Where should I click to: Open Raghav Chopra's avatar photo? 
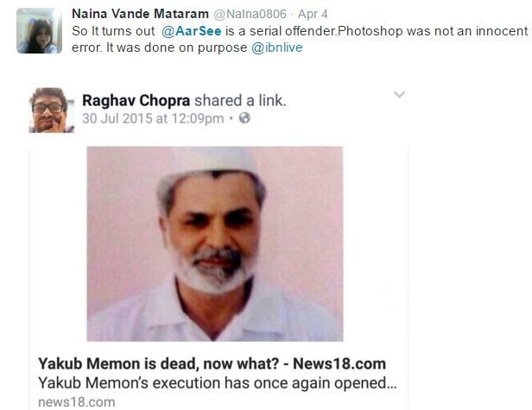52,110
